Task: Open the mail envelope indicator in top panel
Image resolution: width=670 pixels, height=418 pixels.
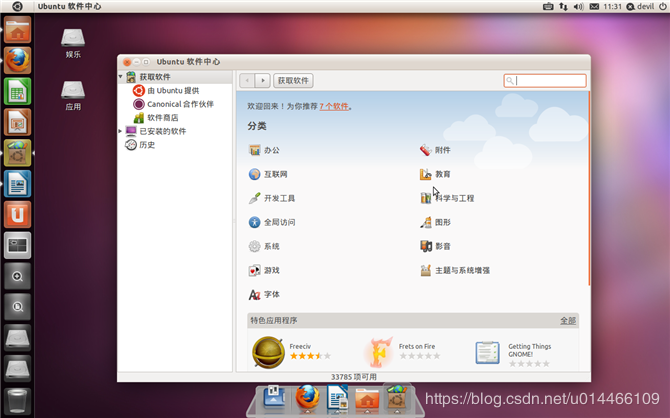Action: coord(594,6)
